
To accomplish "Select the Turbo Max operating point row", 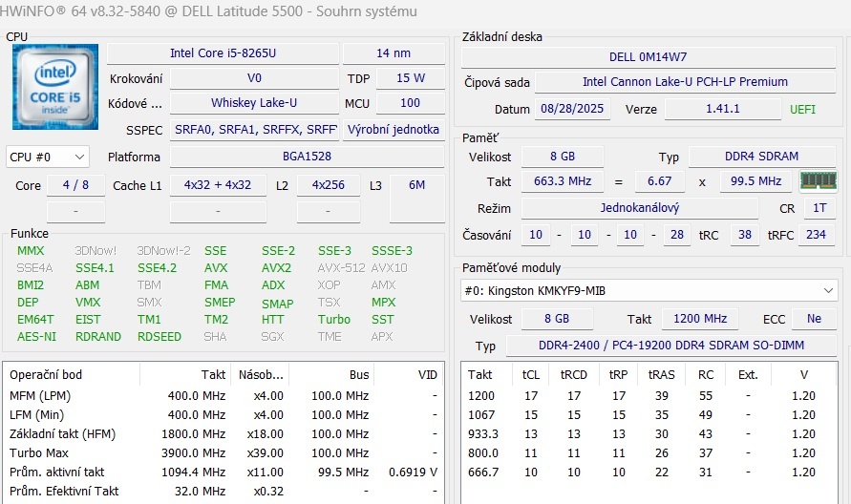I will (x=223, y=452).
